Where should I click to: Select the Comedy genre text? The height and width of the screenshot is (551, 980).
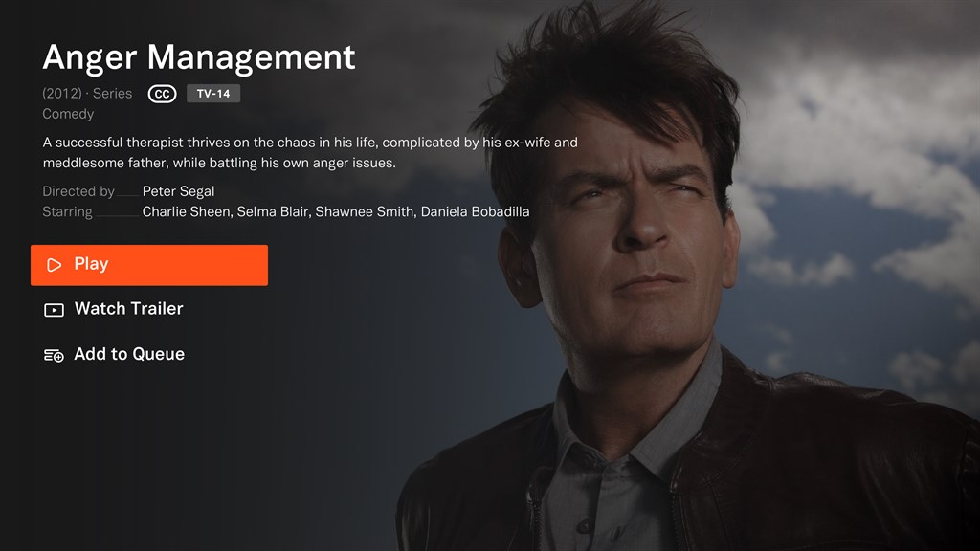(68, 114)
